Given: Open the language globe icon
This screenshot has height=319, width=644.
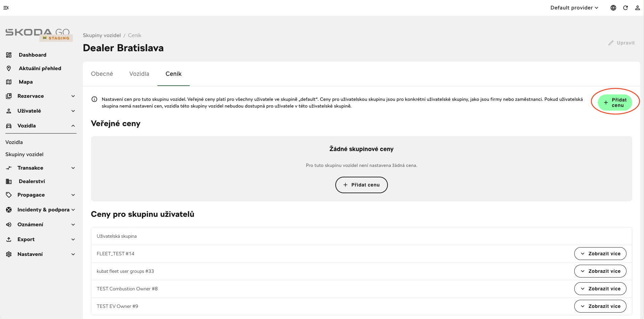Looking at the screenshot, I should pos(613,8).
